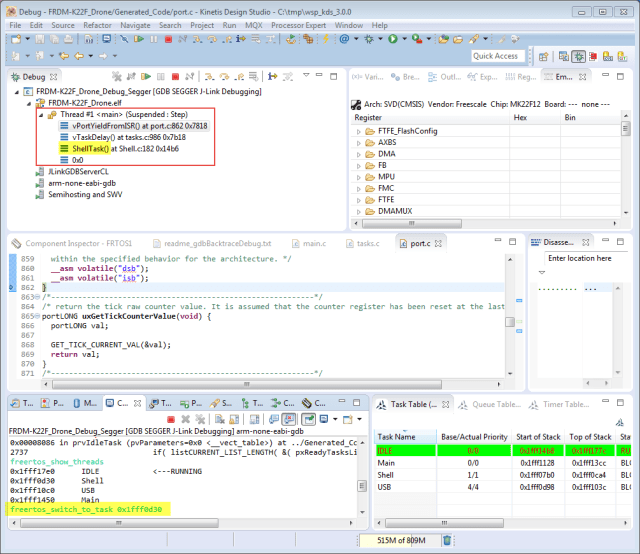Click the SVD chip icon beside Arch label
This screenshot has width=640, height=554.
pyautogui.click(x=356, y=103)
